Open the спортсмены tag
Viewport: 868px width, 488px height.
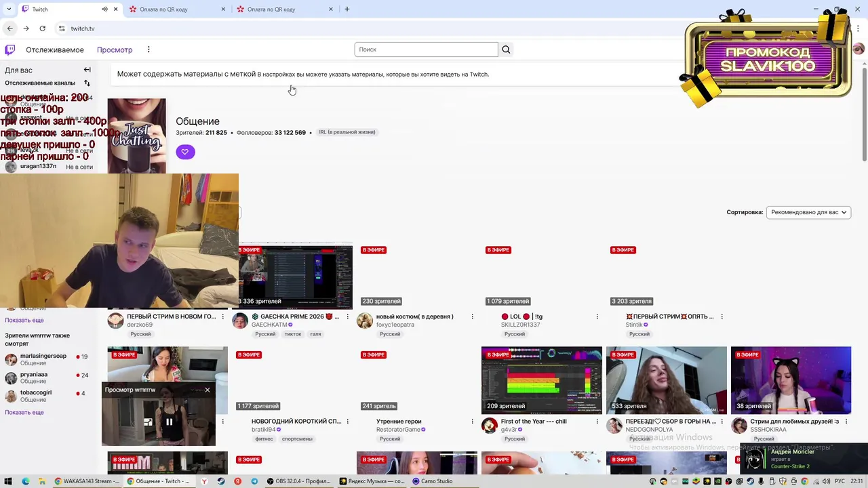click(297, 439)
